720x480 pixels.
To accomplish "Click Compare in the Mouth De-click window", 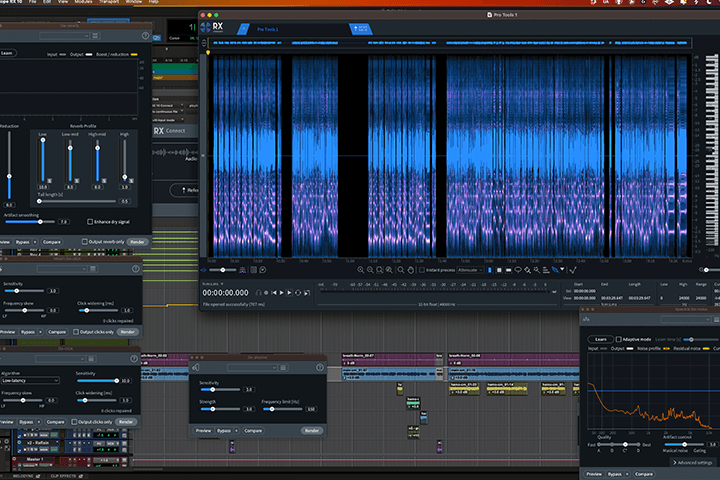I will tap(57, 332).
